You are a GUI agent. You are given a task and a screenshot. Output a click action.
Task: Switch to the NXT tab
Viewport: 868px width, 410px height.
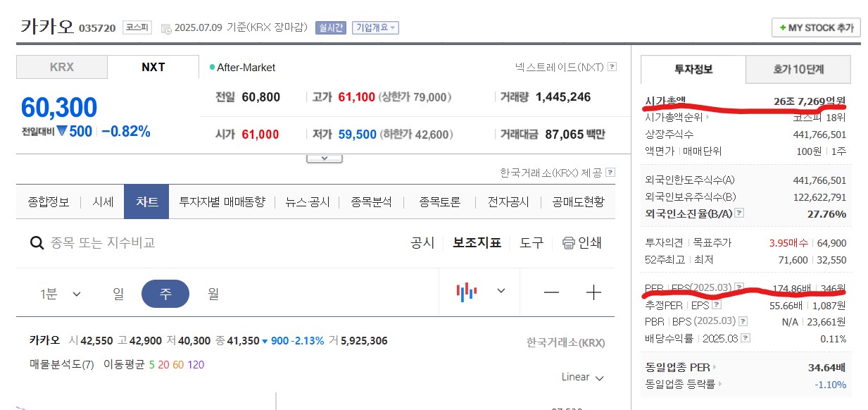pos(153,68)
